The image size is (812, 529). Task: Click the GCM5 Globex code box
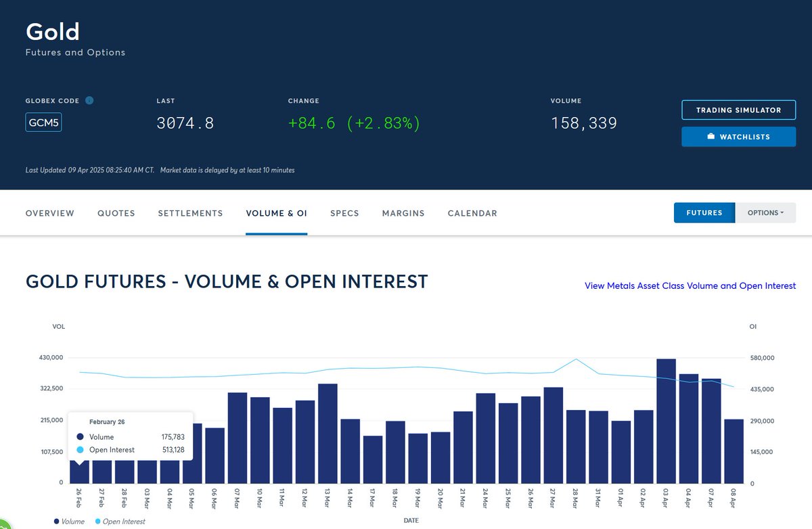coord(43,123)
